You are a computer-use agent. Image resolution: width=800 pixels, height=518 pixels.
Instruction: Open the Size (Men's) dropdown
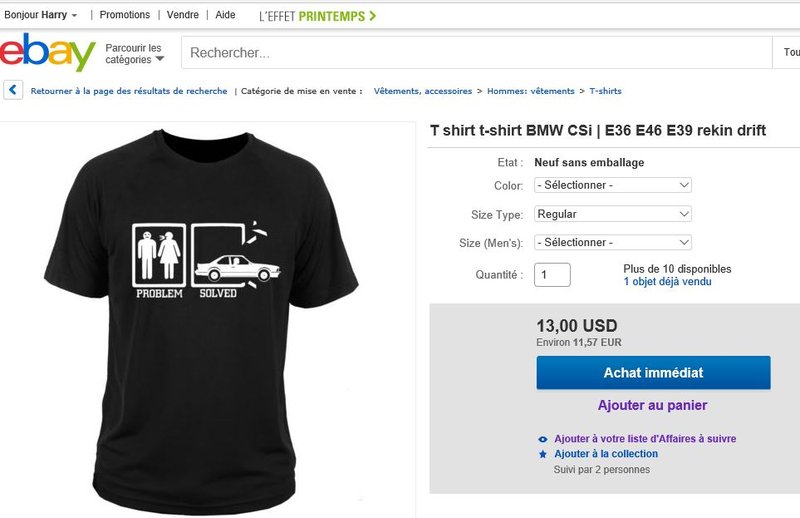point(613,242)
